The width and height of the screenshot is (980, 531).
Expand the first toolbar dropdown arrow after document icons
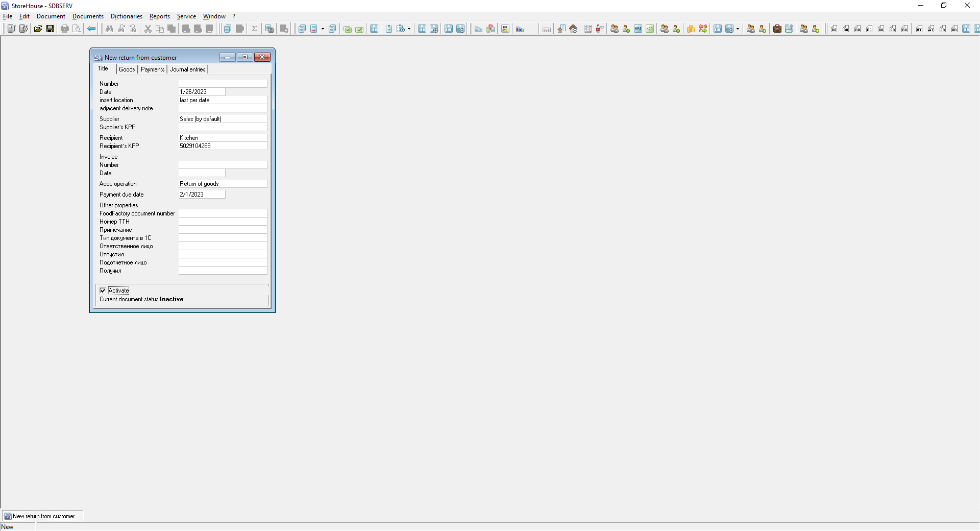tap(323, 29)
